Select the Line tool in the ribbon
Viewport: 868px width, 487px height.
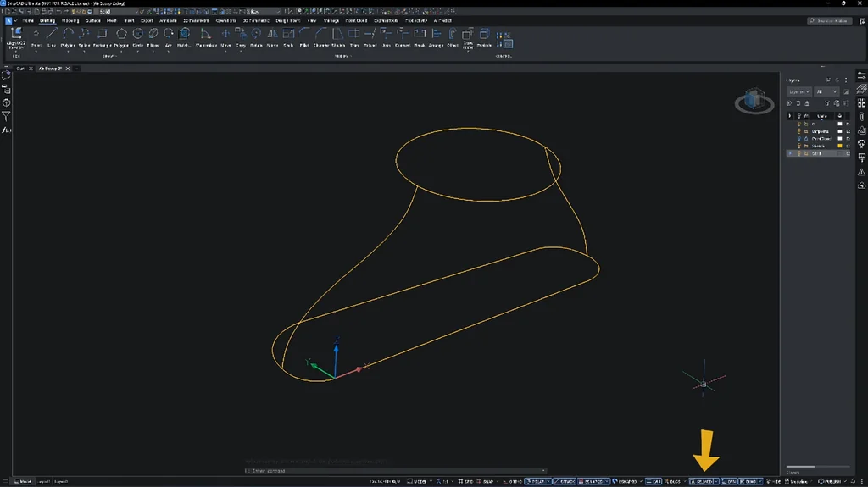click(x=52, y=37)
